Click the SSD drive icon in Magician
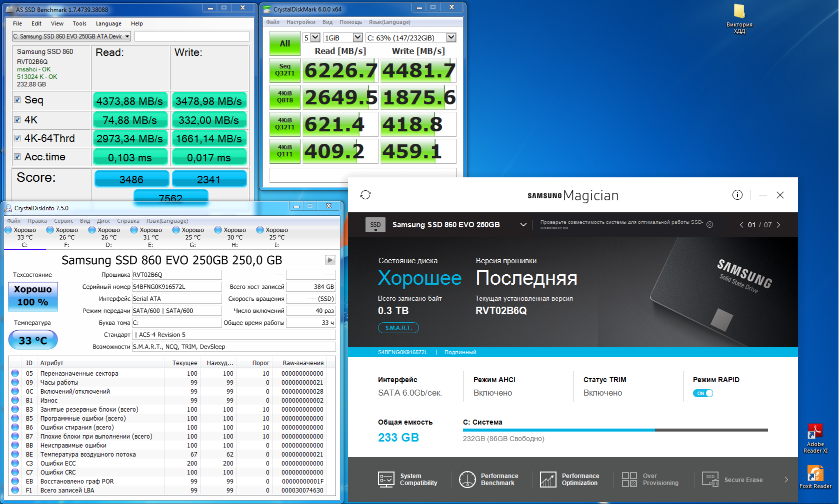 pyautogui.click(x=375, y=225)
